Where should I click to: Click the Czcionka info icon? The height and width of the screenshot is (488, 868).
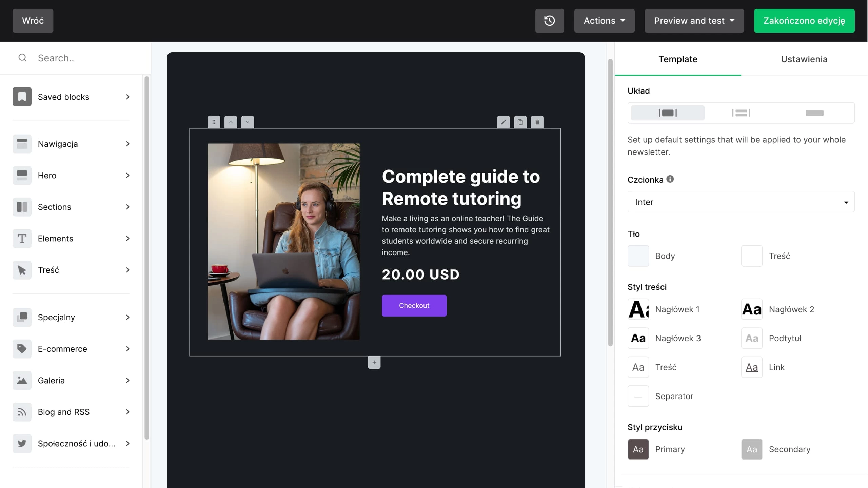click(x=670, y=179)
